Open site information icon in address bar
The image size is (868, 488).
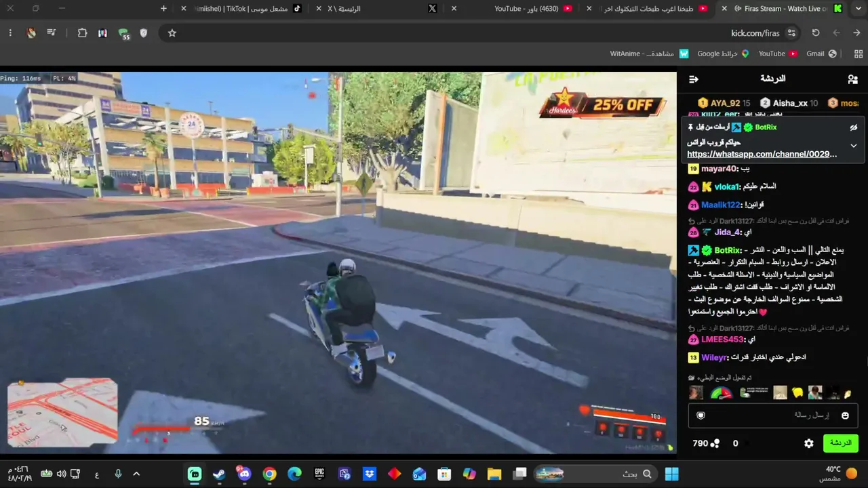coord(791,33)
